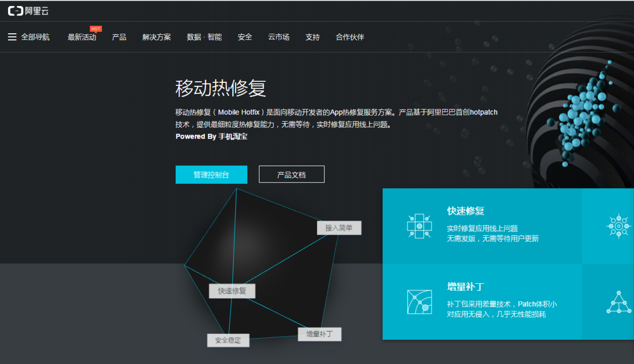Open 最新活动 menu item
Screen dimensions: 634x364
click(82, 37)
